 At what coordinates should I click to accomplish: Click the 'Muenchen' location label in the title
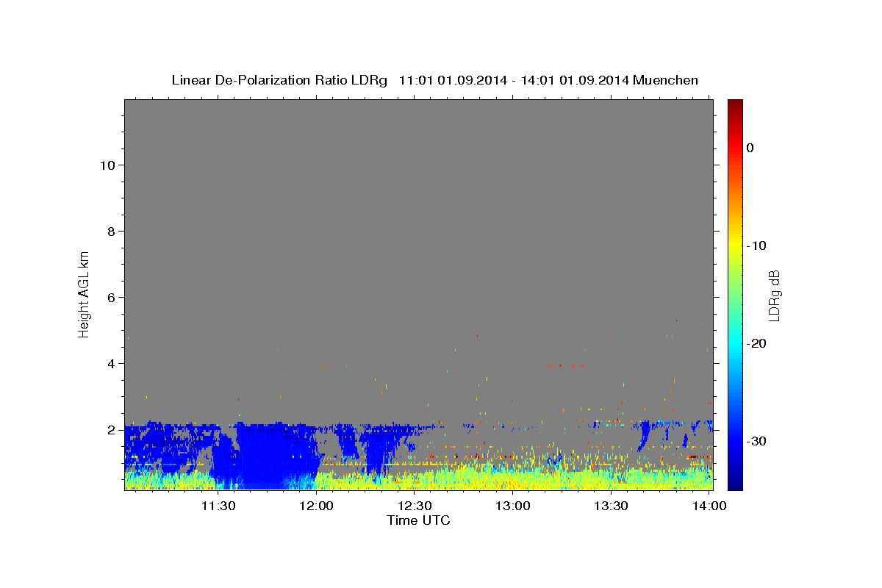[666, 80]
